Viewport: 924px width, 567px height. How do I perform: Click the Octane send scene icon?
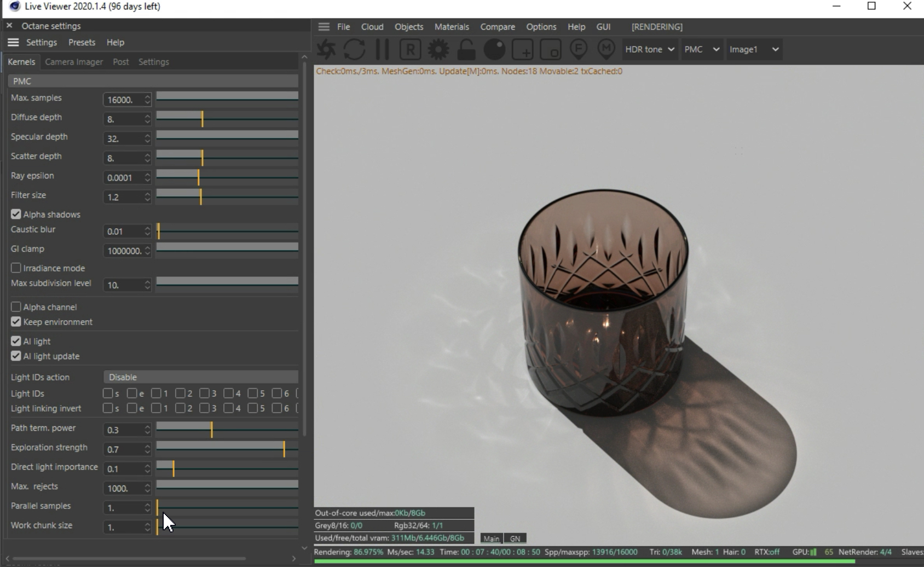point(326,49)
